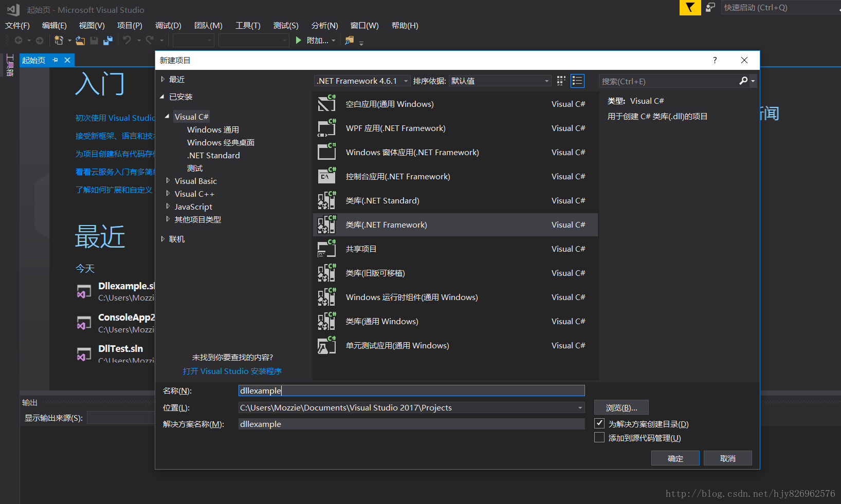Click the Quick Launch search field
This screenshot has height=504, width=841.
click(x=780, y=7)
